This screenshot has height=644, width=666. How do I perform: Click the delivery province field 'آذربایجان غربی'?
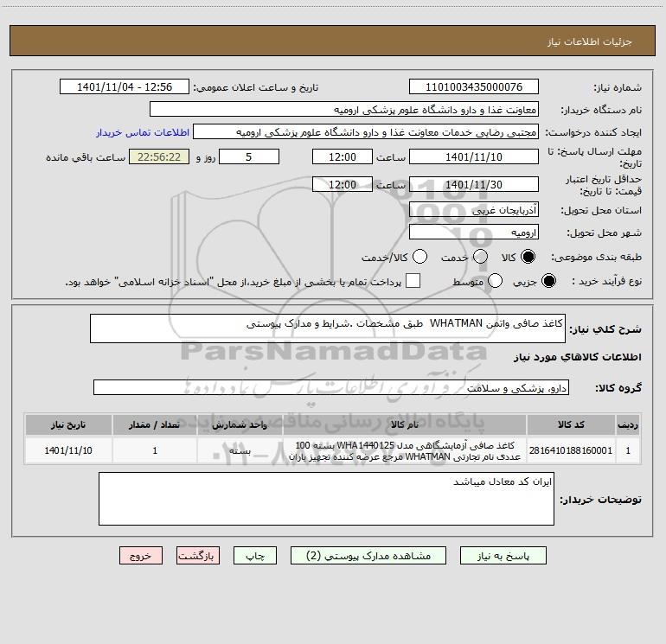tap(473, 210)
